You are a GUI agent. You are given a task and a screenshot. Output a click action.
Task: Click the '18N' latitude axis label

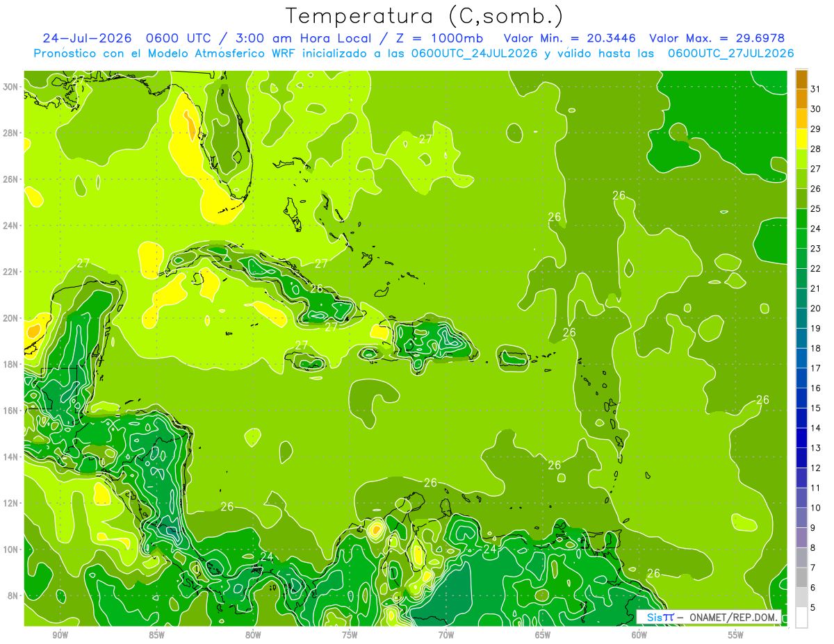coord(10,365)
